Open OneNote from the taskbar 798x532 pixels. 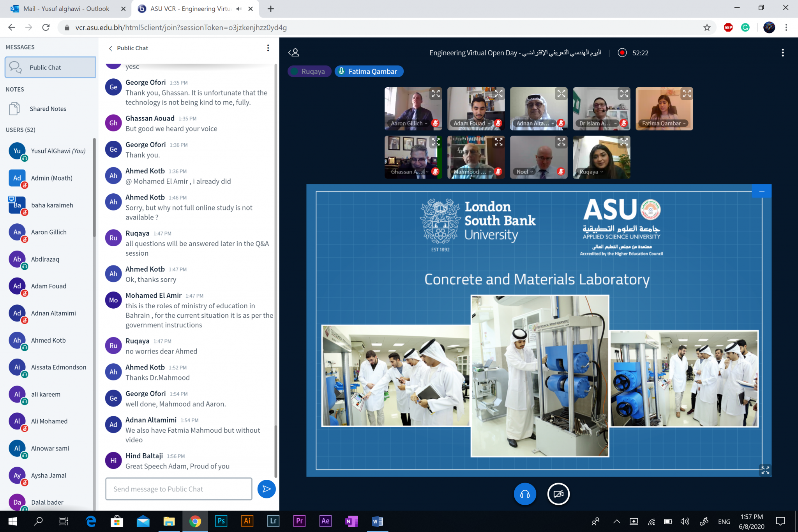pyautogui.click(x=351, y=521)
